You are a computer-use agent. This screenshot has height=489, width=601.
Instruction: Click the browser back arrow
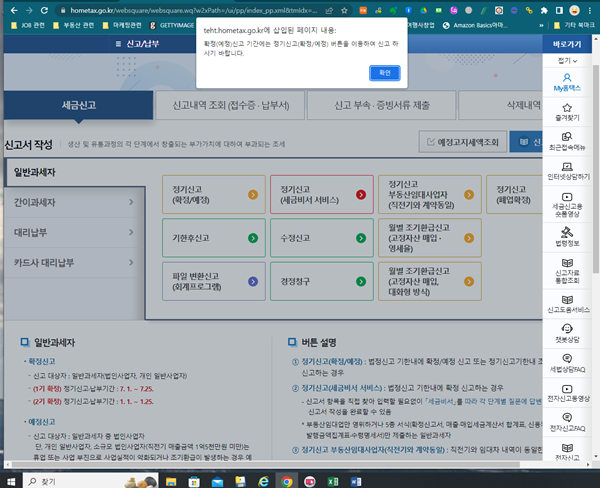(x=14, y=10)
